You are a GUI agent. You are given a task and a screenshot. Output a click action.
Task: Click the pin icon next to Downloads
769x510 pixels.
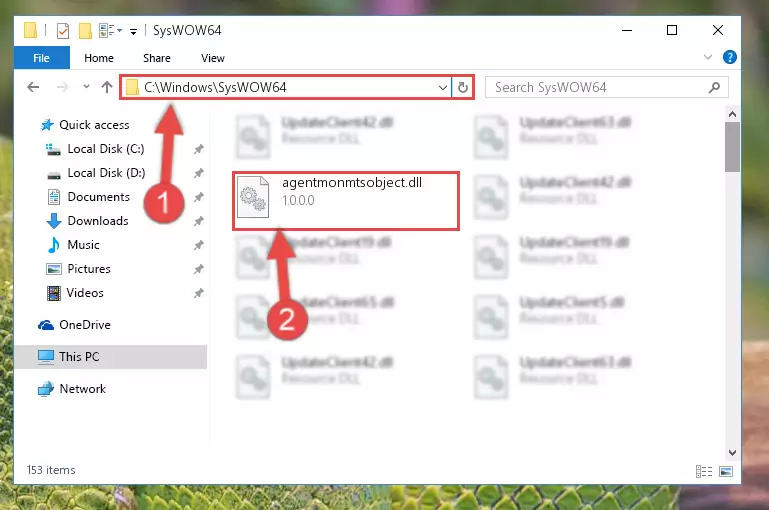point(198,221)
